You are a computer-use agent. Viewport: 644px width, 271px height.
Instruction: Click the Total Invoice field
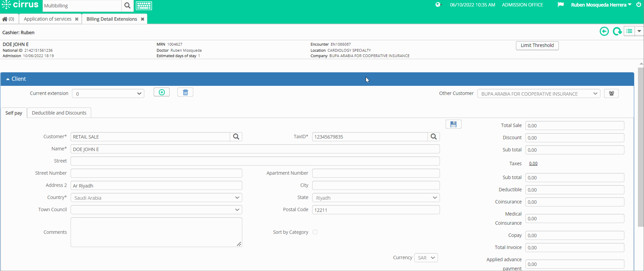(x=575, y=247)
